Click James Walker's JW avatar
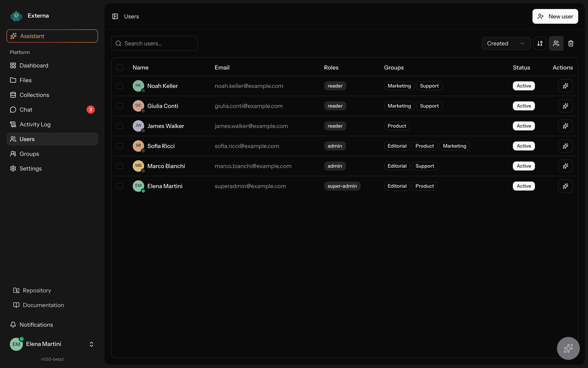Screen dimensions: 588x368 coord(138,126)
